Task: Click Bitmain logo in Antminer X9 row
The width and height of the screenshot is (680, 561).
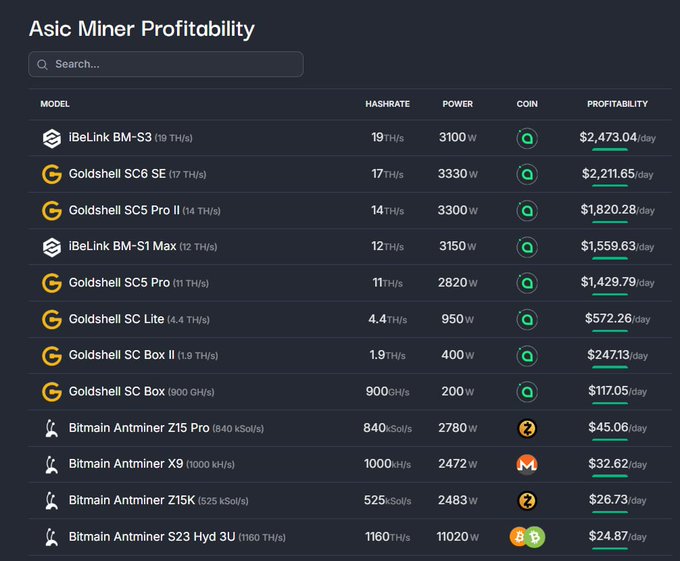Action: [52, 464]
